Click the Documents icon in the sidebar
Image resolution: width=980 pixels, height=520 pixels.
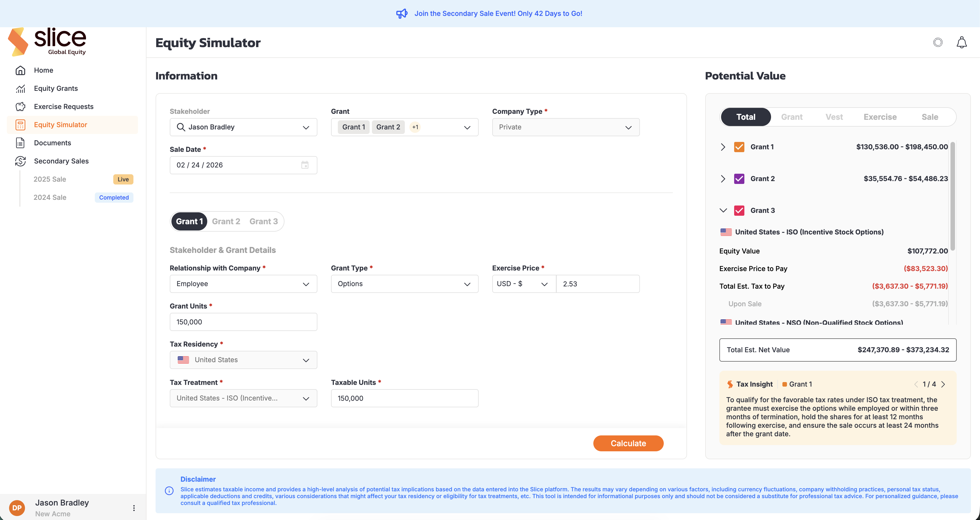click(x=20, y=143)
